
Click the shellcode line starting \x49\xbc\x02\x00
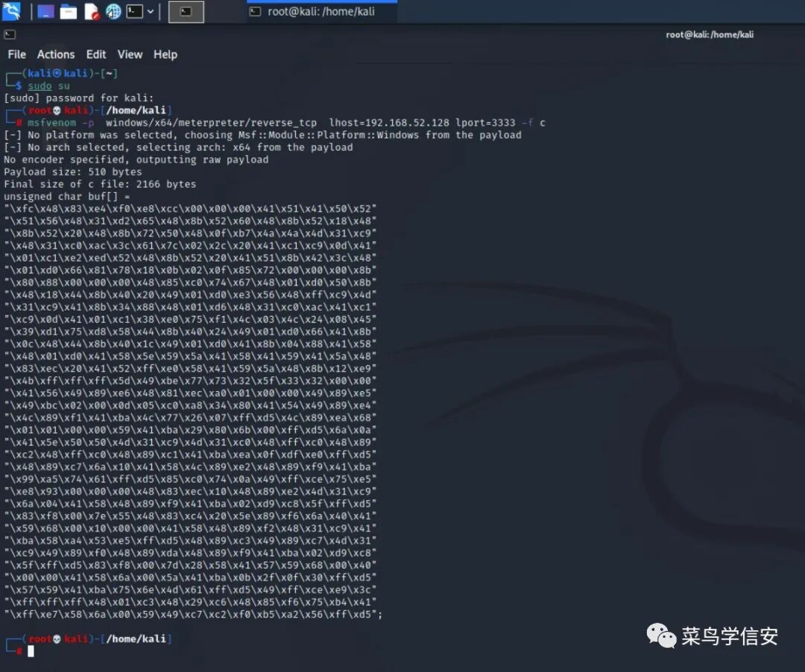pos(191,405)
